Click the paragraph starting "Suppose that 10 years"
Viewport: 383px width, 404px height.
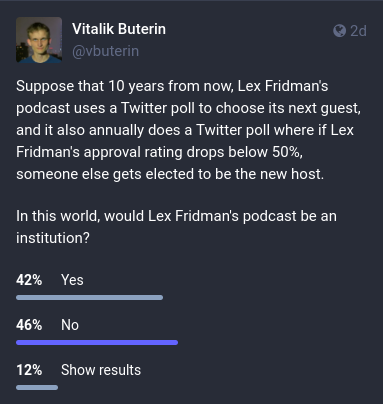[x=188, y=130]
